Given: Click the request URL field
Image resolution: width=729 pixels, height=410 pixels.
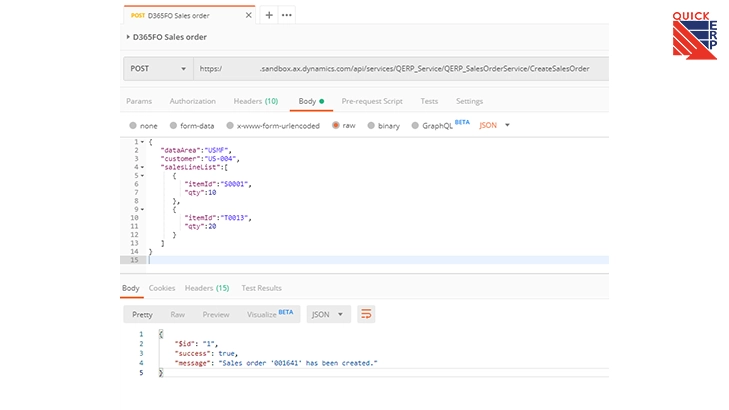Looking at the screenshot, I should [401, 69].
